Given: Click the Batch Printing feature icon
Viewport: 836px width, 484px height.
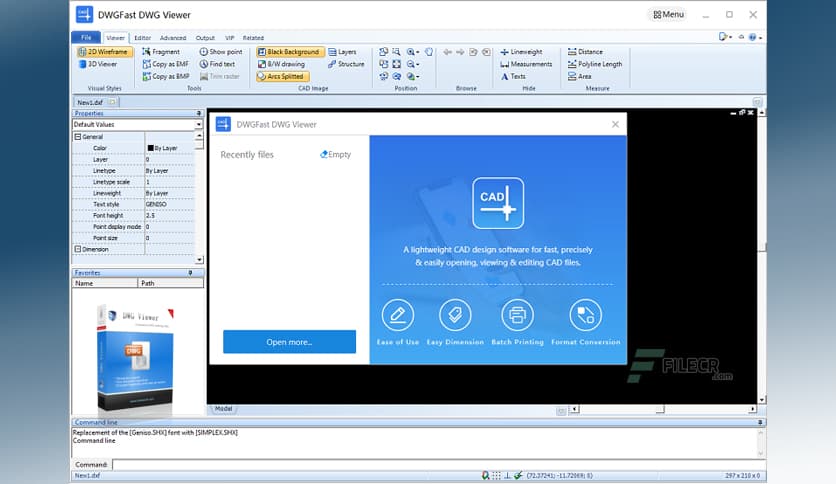Looking at the screenshot, I should click(x=517, y=314).
